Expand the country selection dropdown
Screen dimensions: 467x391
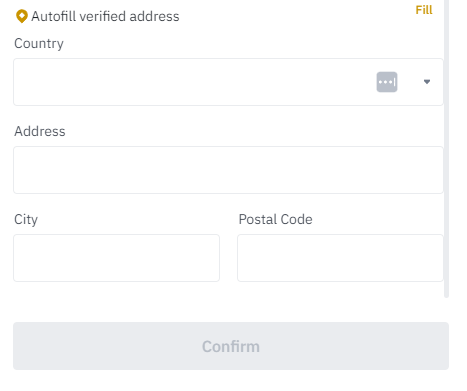point(427,82)
